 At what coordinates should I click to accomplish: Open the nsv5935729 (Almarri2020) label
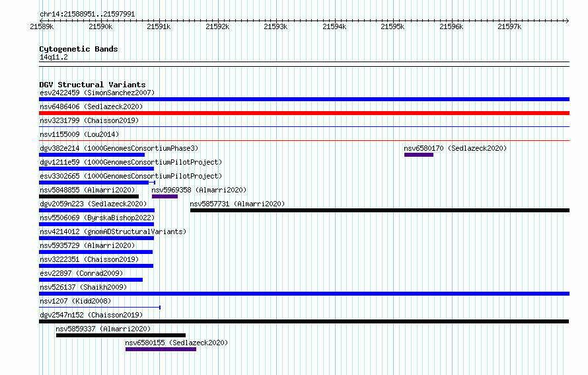click(87, 245)
